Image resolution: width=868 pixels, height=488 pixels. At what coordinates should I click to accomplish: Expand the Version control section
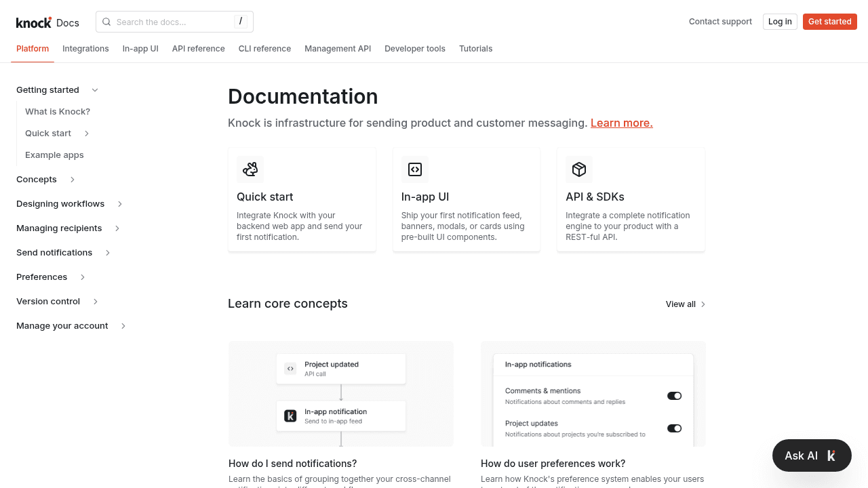[96, 302]
